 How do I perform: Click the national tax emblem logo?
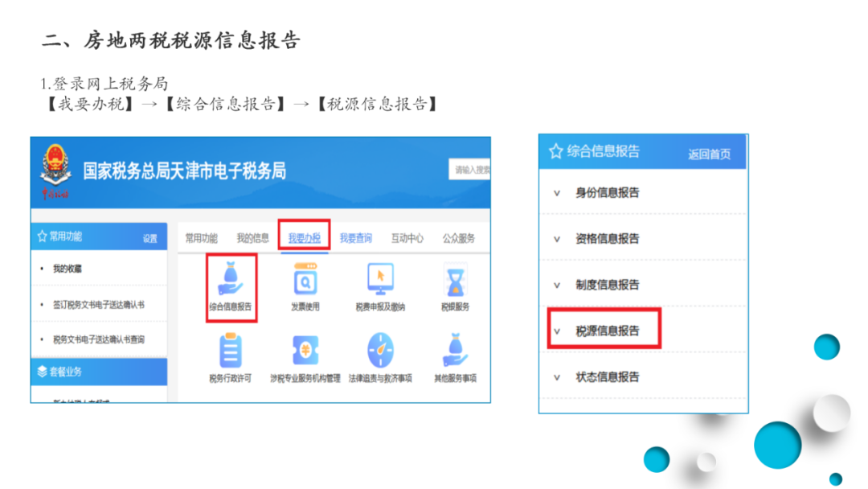coord(55,171)
